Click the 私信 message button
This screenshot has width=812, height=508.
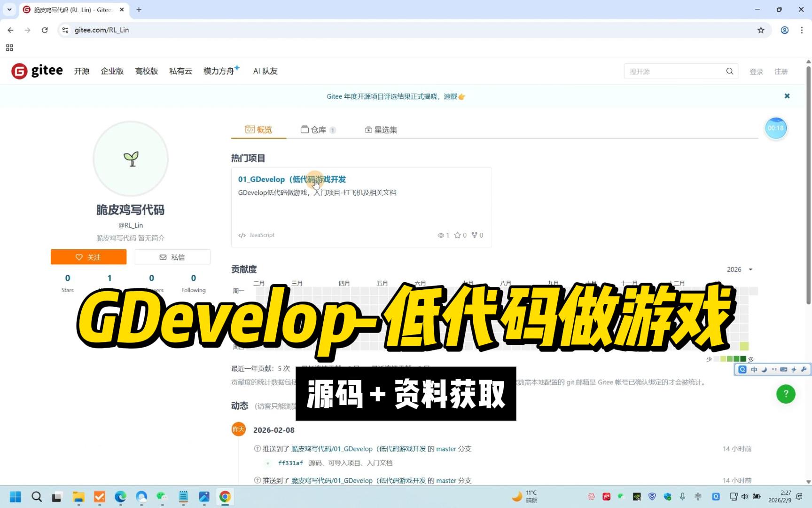pos(172,257)
